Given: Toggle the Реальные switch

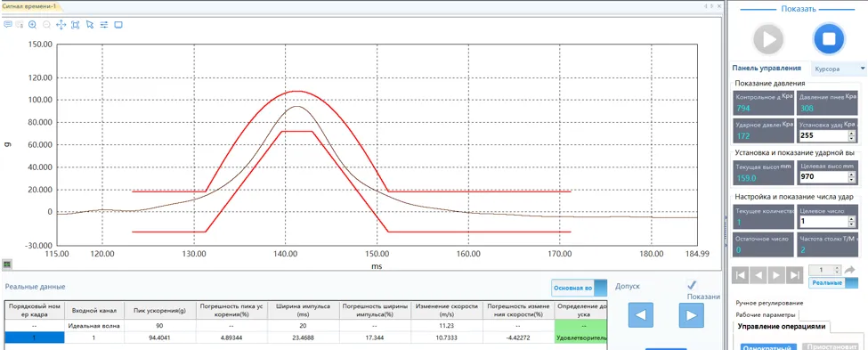Looking at the screenshot, I should pos(832,283).
